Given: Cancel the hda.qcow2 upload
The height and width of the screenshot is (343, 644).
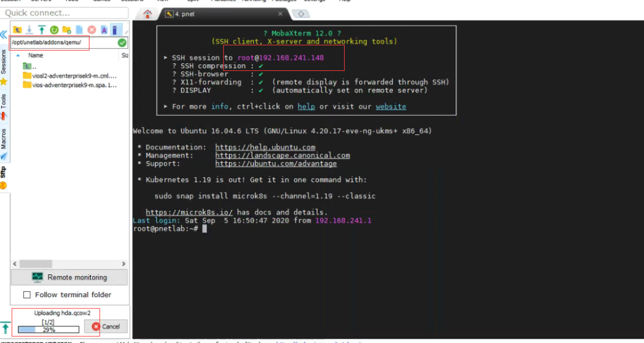Looking at the screenshot, I should (x=106, y=326).
